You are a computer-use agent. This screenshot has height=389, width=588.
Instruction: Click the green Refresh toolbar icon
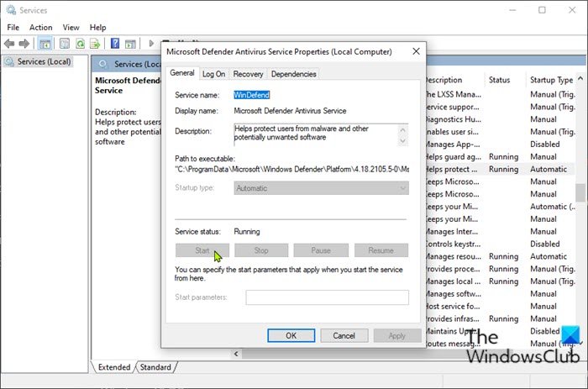click(x=80, y=44)
